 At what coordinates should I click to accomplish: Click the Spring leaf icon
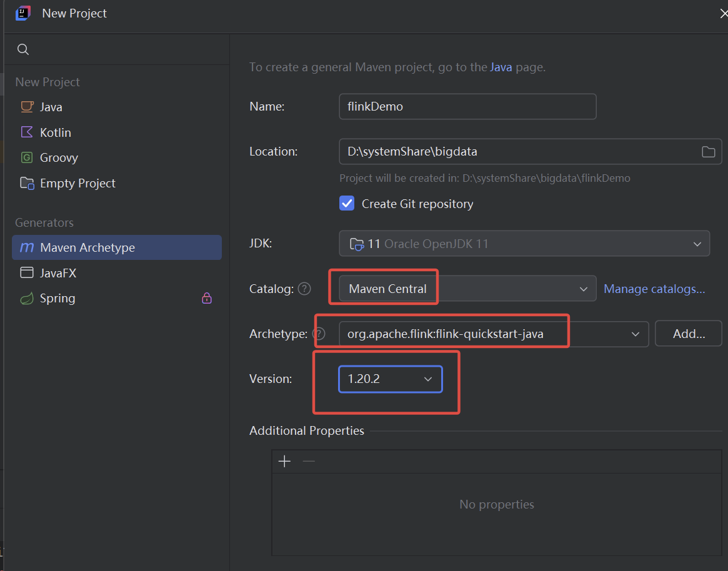27,298
